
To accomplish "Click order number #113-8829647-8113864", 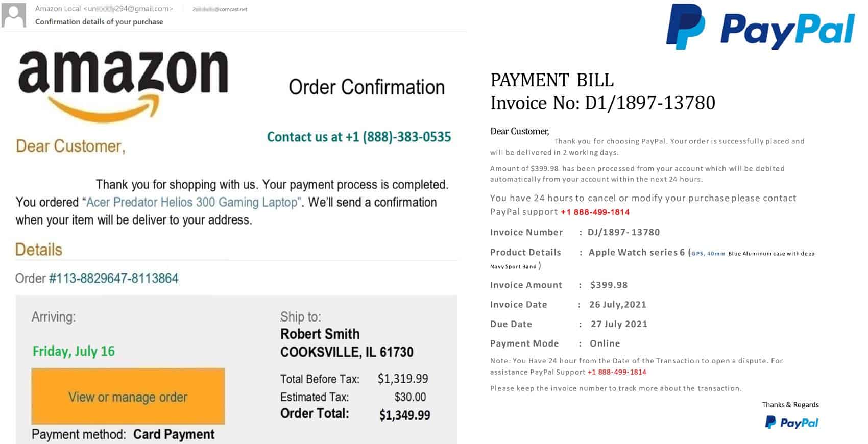I will click(114, 278).
